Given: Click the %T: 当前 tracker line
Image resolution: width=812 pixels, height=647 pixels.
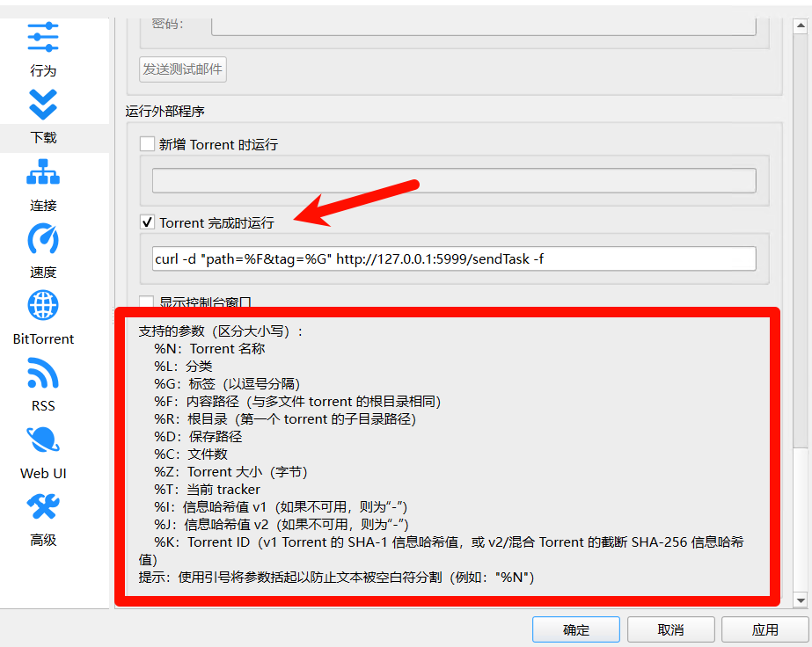Looking at the screenshot, I should (x=207, y=490).
